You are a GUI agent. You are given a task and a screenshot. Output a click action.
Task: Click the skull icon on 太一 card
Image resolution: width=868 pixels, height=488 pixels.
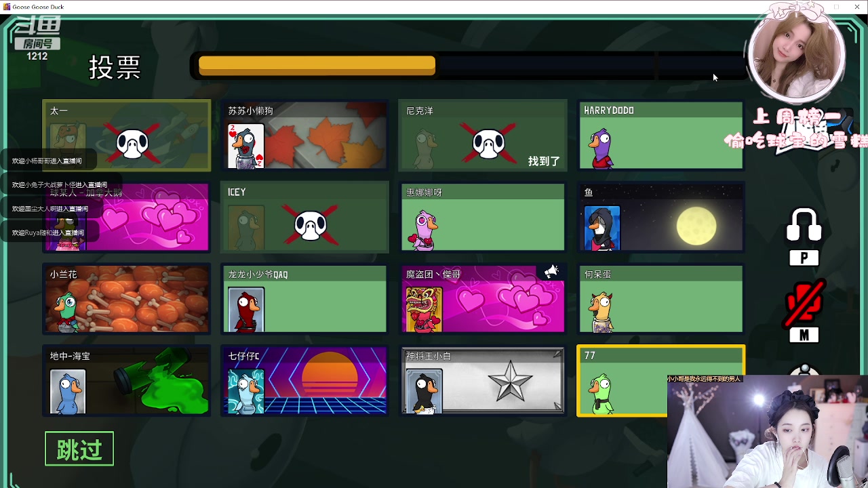click(133, 144)
